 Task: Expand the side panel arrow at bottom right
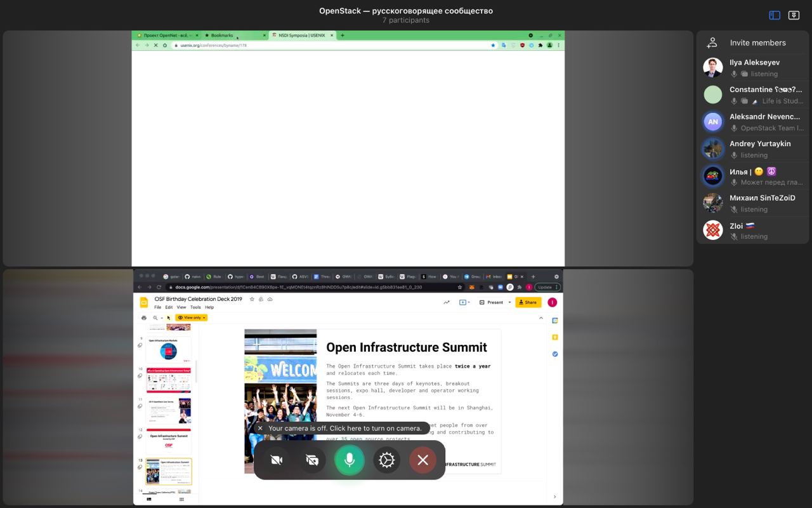554,497
